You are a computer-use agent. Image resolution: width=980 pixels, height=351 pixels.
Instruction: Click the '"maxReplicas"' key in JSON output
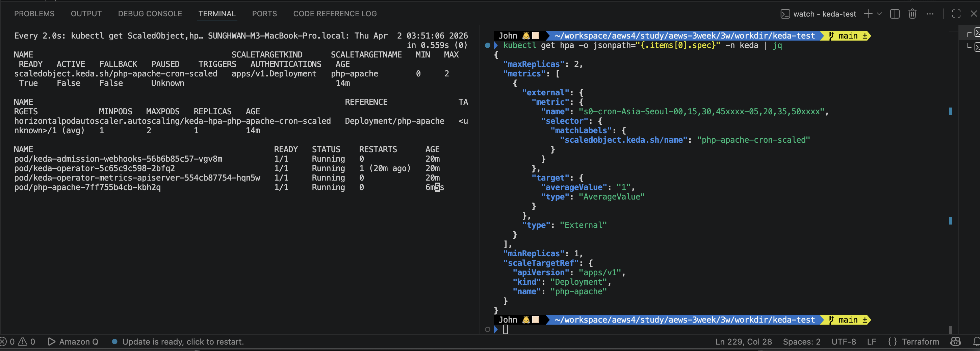coord(533,64)
